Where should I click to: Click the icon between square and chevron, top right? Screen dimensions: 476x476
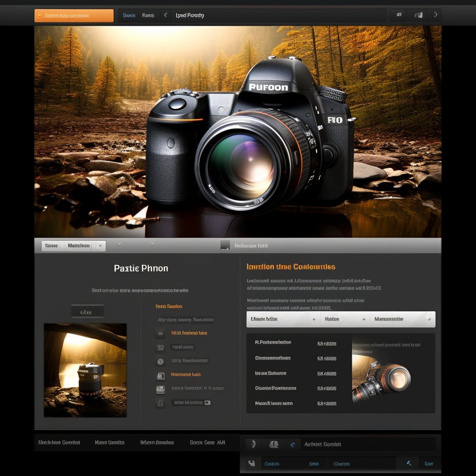418,15
